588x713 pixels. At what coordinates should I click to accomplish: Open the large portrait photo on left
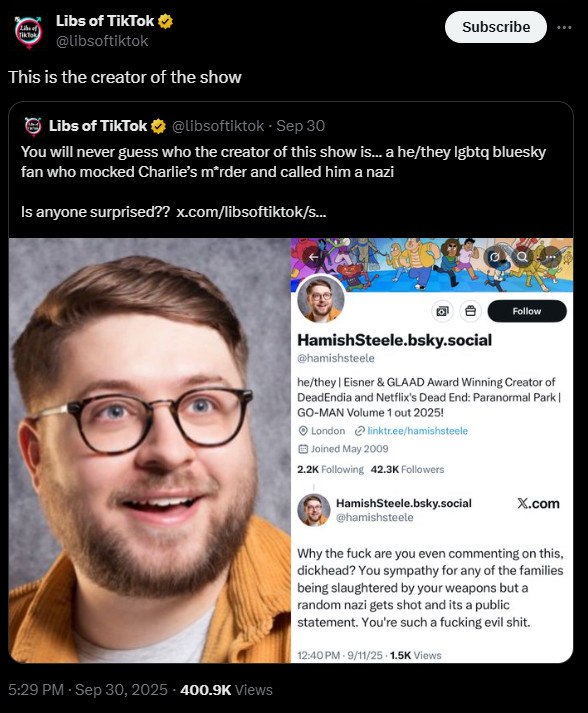150,450
